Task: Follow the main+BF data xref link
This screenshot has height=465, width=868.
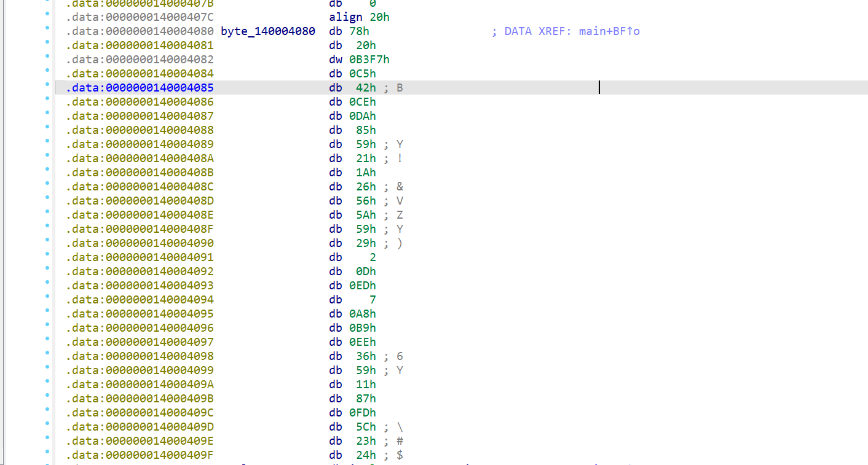Action: tap(609, 31)
